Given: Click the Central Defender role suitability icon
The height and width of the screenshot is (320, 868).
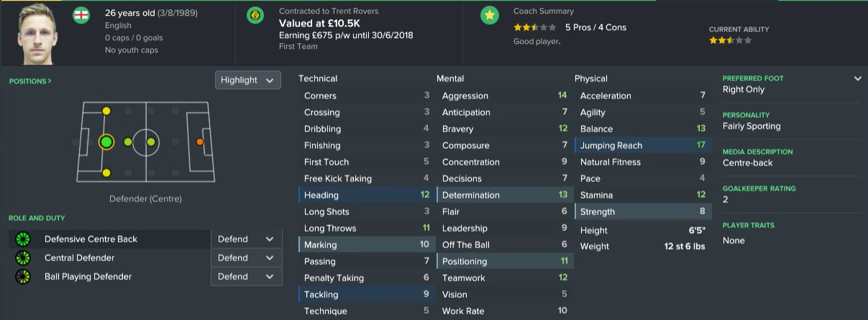Looking at the screenshot, I should (23, 257).
